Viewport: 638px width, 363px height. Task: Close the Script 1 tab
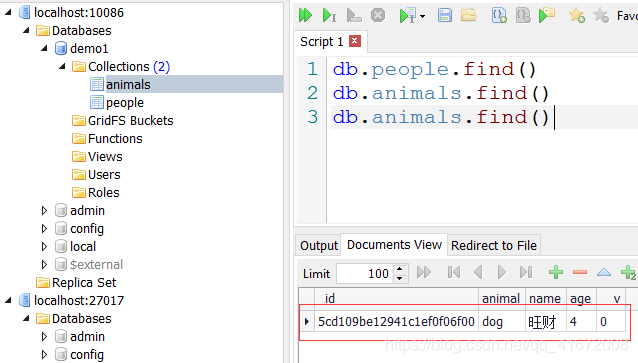(355, 41)
